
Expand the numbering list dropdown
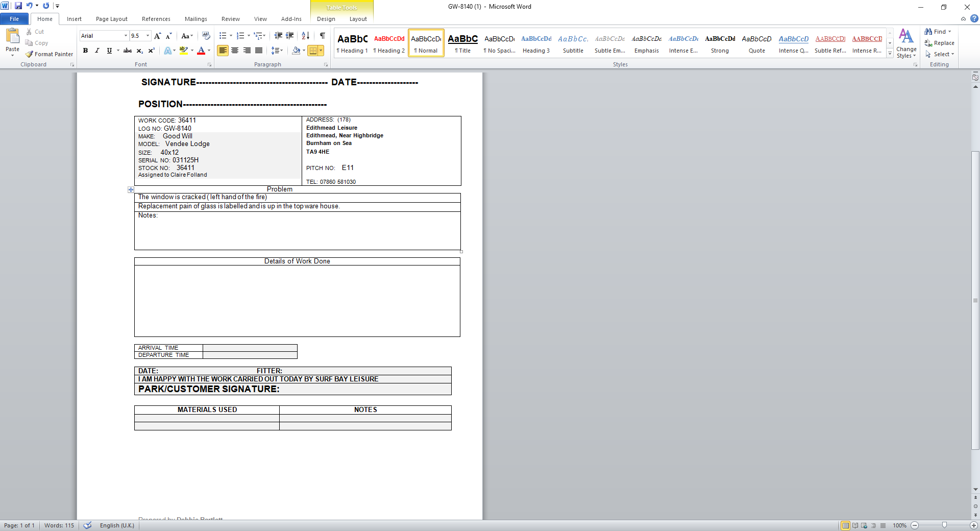click(249, 36)
